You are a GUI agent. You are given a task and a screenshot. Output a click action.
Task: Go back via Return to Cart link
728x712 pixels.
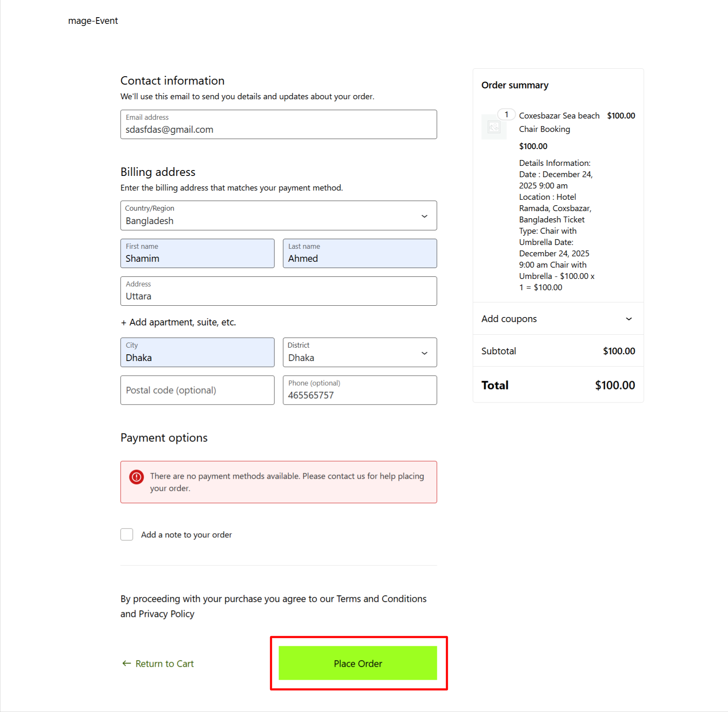click(164, 663)
